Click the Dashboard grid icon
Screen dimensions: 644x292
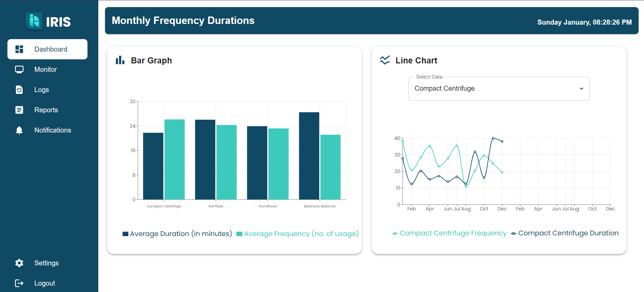click(x=19, y=49)
